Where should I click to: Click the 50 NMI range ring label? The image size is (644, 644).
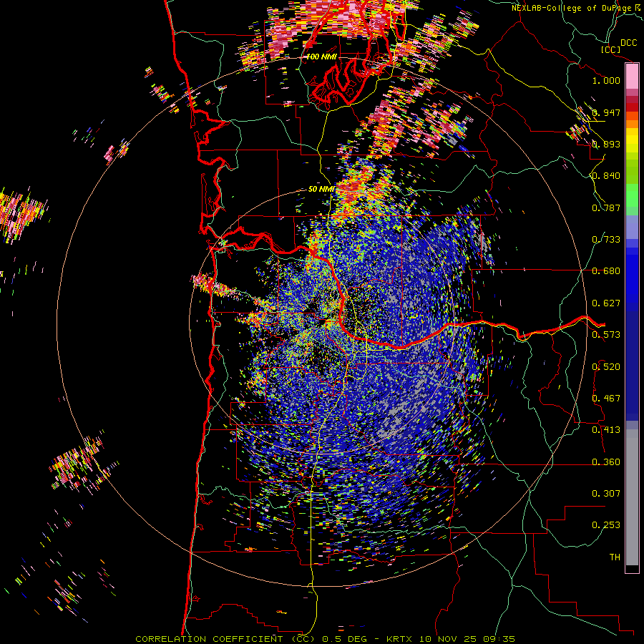tap(321, 190)
